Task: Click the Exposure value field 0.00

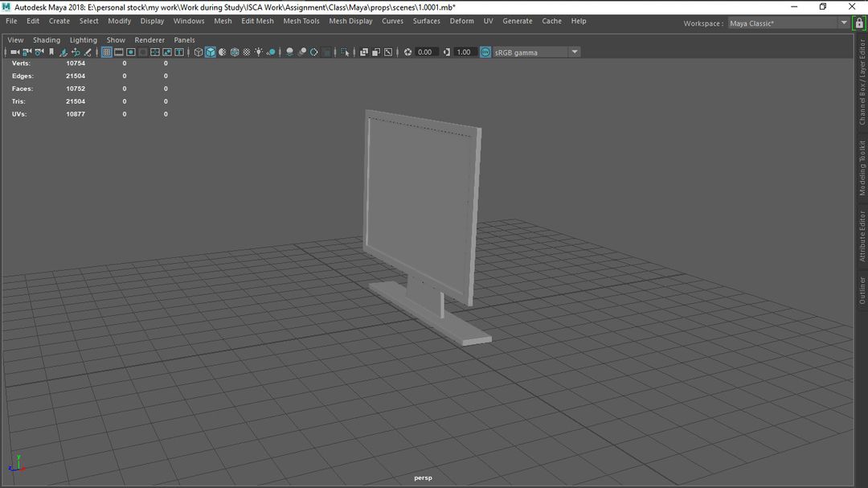Action: coord(425,52)
